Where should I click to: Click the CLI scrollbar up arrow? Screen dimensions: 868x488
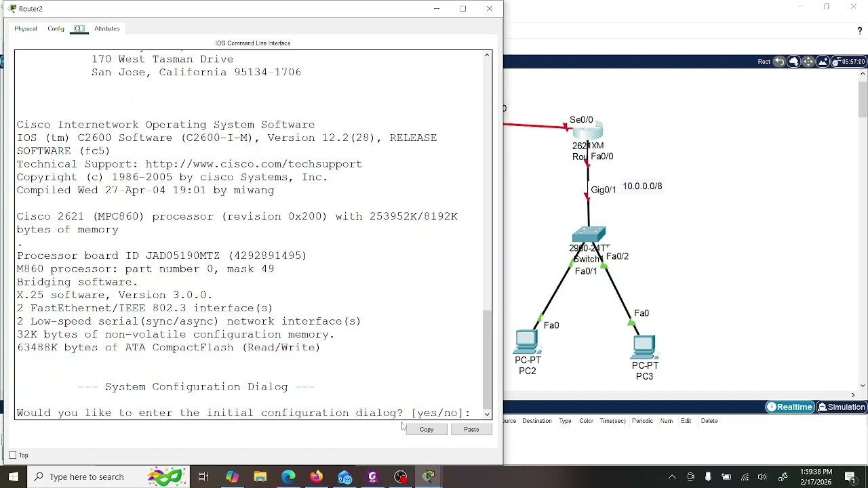[x=487, y=56]
